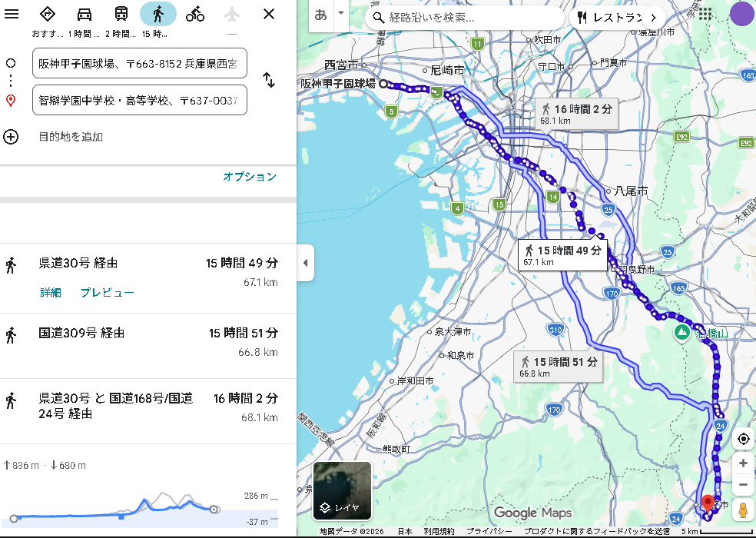
Task: Click the destination 智辯学園 input field
Action: (139, 101)
